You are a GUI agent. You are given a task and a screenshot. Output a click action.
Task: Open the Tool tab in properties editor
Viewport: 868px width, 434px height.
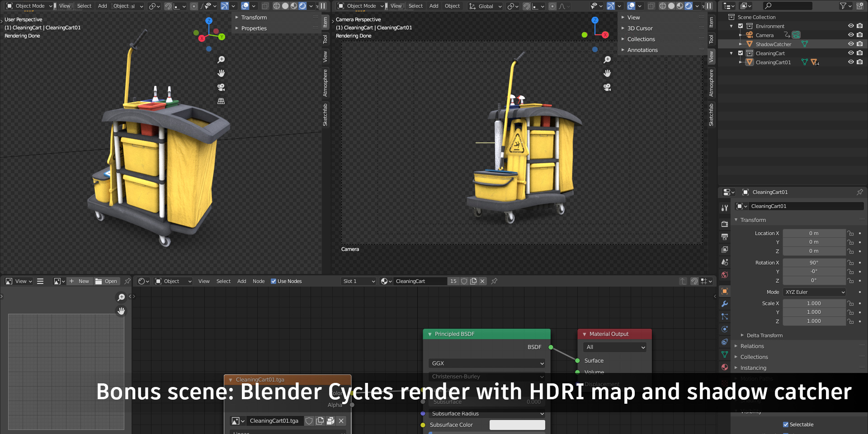(x=725, y=208)
